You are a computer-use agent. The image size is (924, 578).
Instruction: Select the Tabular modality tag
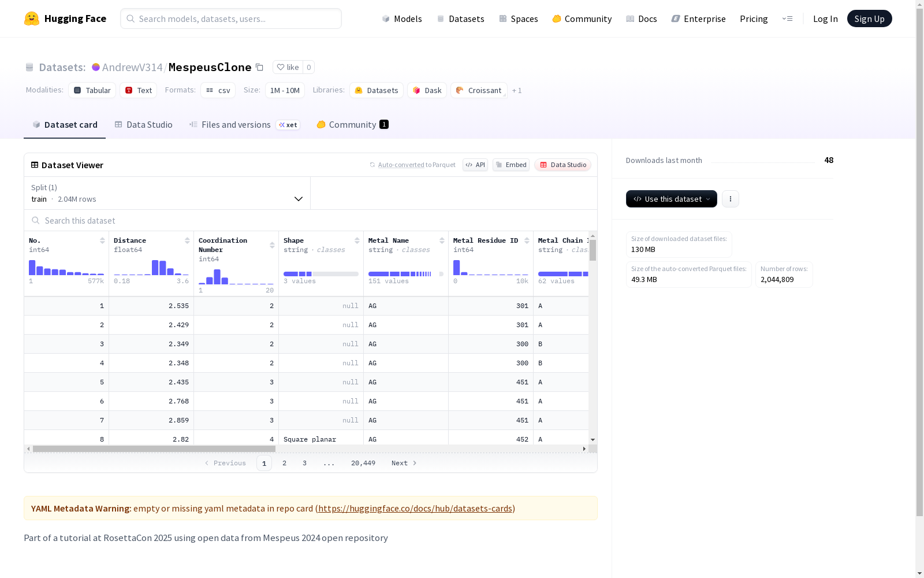pos(92,90)
